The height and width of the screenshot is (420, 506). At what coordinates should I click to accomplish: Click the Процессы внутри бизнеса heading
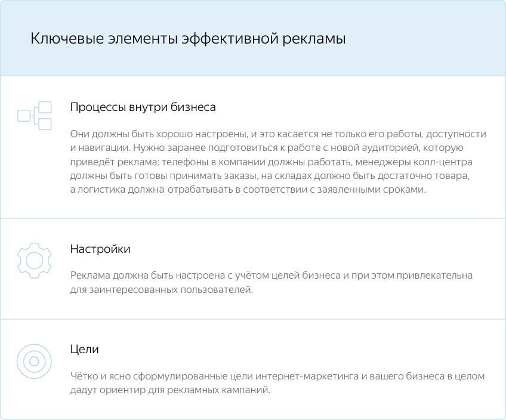click(143, 107)
